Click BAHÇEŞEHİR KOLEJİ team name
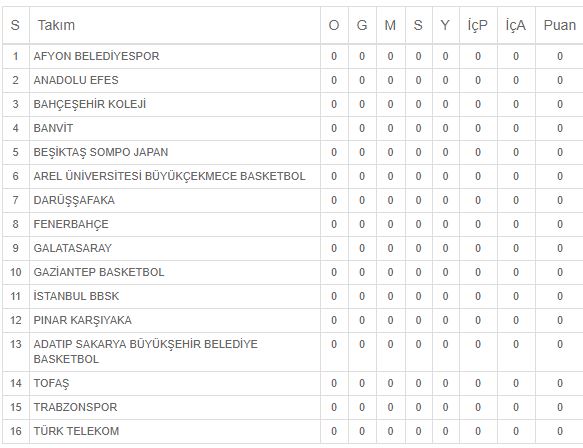583x448 pixels. (90, 104)
